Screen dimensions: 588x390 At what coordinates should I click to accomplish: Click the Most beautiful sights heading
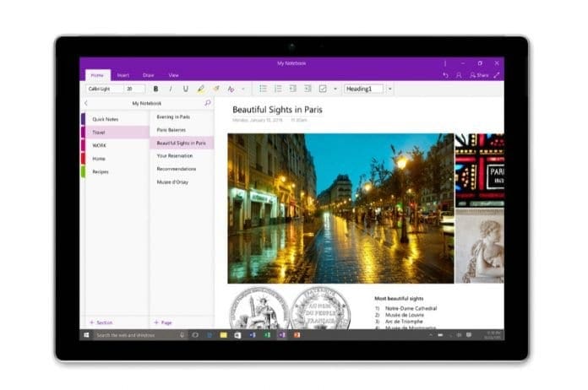pyautogui.click(x=399, y=298)
